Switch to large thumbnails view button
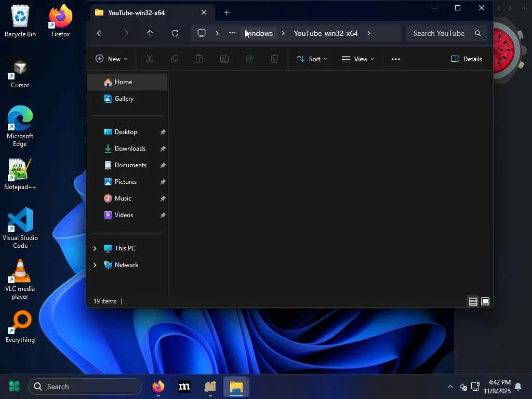The width and height of the screenshot is (532, 399). (x=485, y=301)
